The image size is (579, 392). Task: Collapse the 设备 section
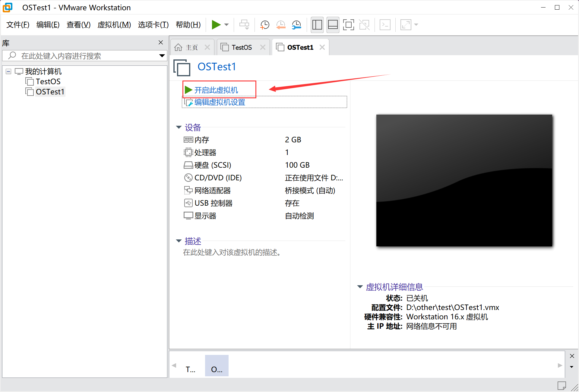(x=179, y=127)
